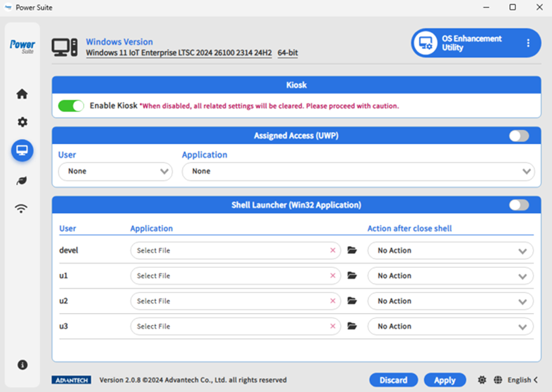Click the theme gear icon beside Apply
552x392 pixels.
481,380
